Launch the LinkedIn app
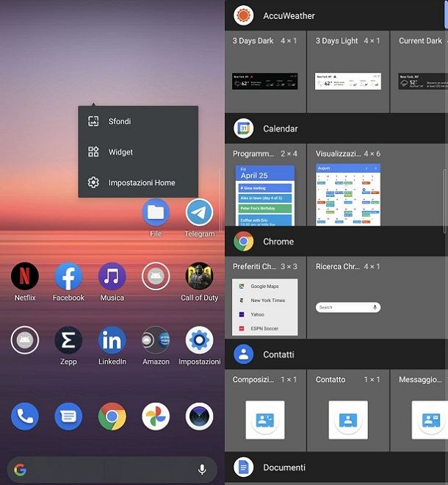The height and width of the screenshot is (485, 448). [x=112, y=340]
